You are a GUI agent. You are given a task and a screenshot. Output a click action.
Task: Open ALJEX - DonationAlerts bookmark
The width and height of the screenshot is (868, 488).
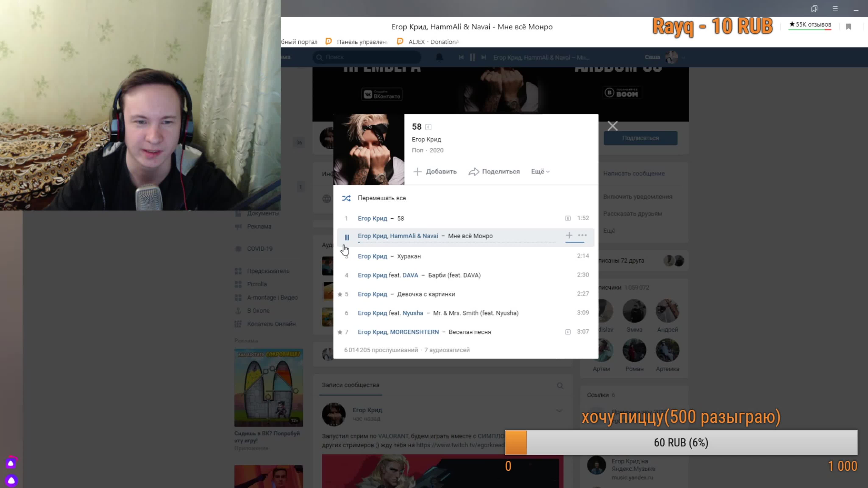(x=428, y=42)
